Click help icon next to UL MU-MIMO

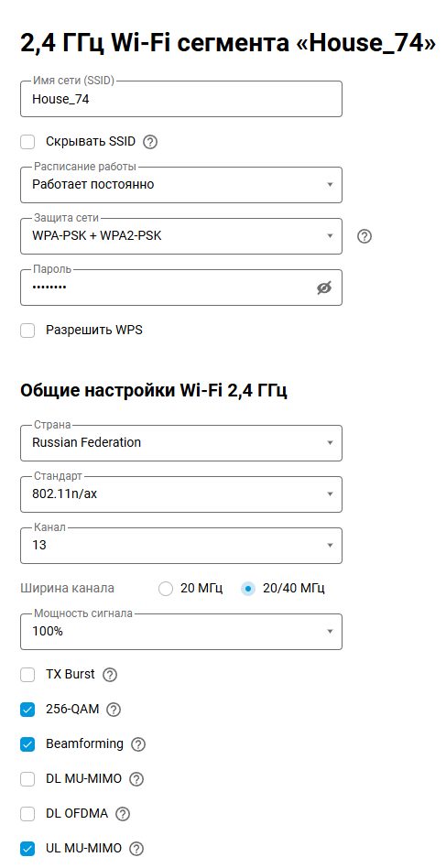(x=136, y=849)
